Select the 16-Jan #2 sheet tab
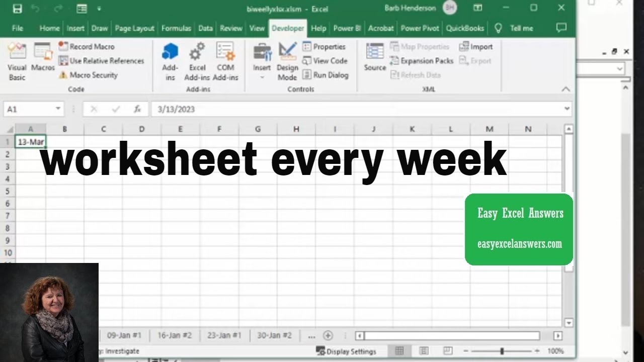The width and height of the screenshot is (644, 362). click(x=175, y=335)
